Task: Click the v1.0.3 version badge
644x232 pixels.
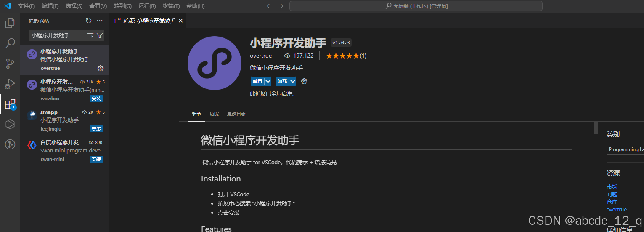Action: (x=341, y=43)
